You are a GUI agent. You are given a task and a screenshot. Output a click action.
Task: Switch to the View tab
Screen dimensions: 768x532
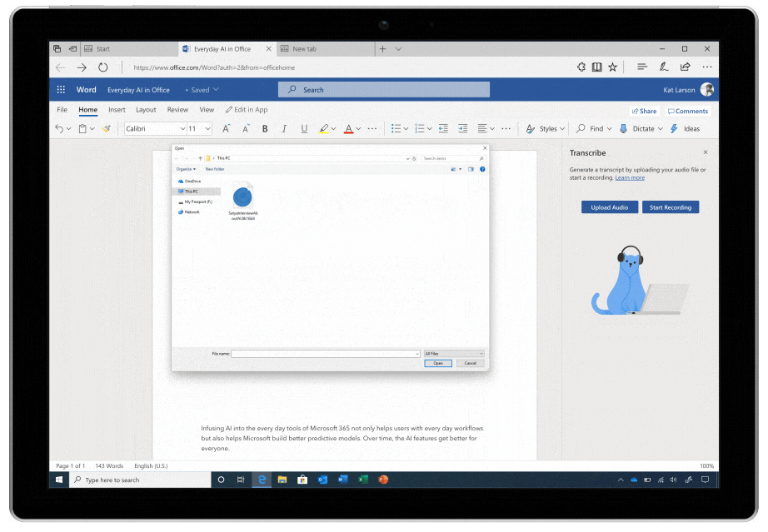tap(207, 110)
